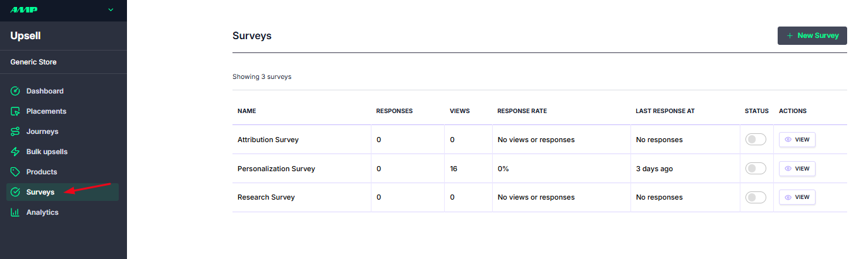Click the Bulk upsells lightning icon
This screenshot has height=259, width=868.
pyautogui.click(x=16, y=152)
